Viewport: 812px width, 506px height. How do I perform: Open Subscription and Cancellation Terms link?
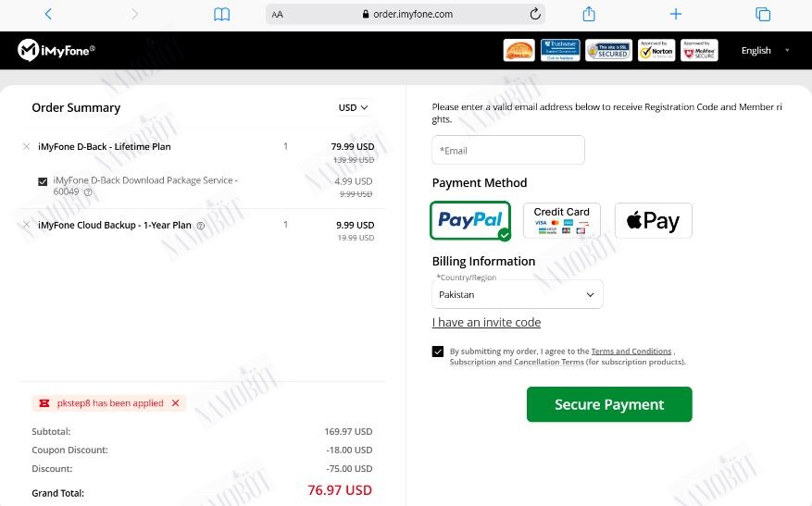(517, 362)
